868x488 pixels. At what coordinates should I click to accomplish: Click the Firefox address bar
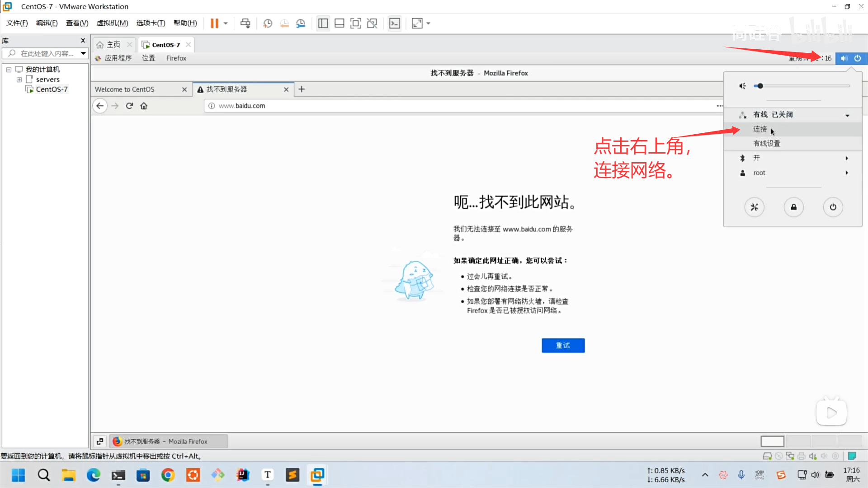click(452, 106)
